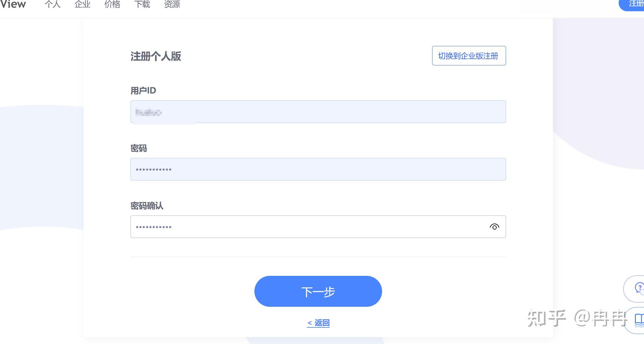Click the View logo
Viewport: 644px width, 344px height.
click(x=13, y=5)
